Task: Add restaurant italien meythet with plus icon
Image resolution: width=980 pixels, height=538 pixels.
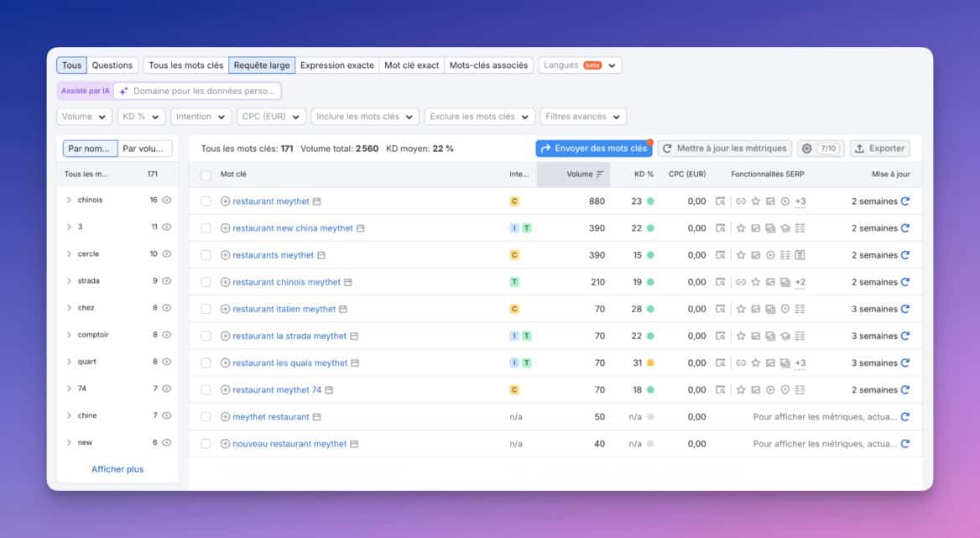Action: (225, 309)
